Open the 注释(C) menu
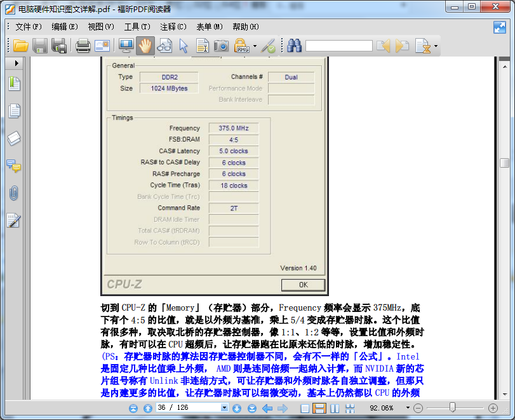 173,27
